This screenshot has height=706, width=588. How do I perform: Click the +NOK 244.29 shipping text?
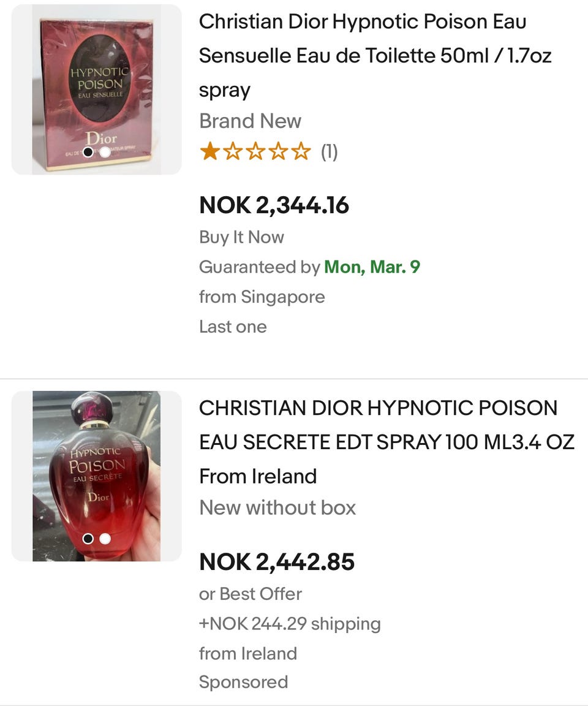pos(290,624)
